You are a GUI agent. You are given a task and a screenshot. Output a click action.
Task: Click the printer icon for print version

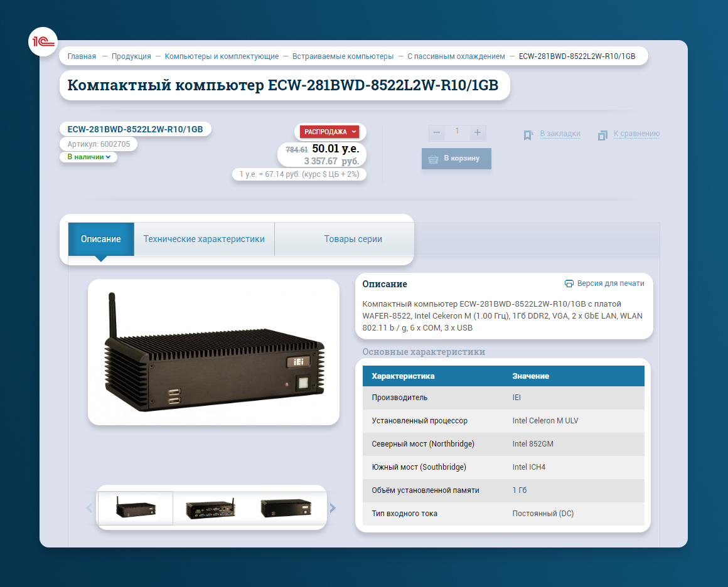[x=569, y=283]
